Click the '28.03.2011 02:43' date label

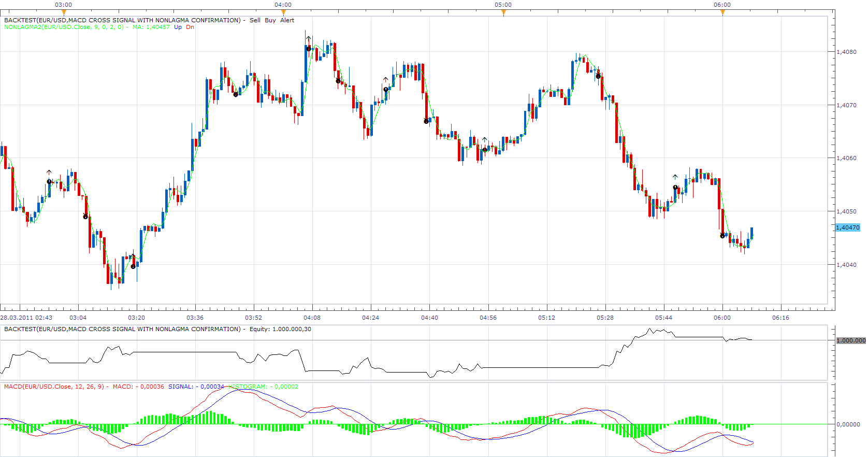[26, 318]
